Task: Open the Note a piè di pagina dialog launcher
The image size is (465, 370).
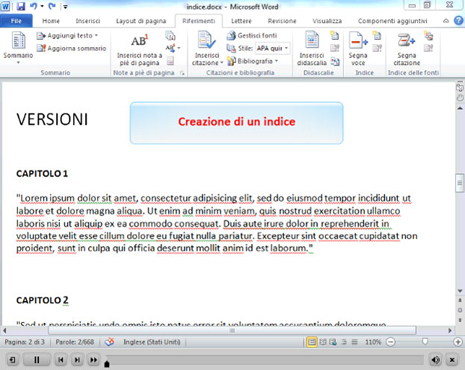Action: pyautogui.click(x=182, y=73)
